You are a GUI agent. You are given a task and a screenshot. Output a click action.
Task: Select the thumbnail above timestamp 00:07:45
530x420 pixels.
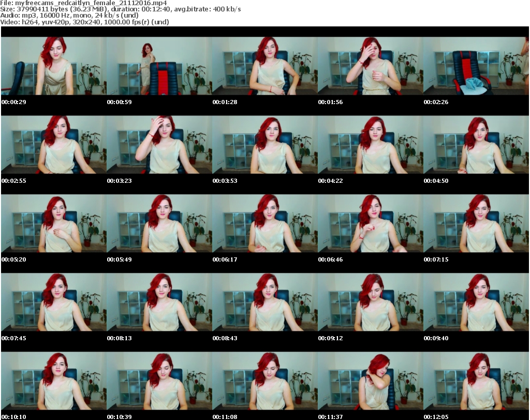coord(54,302)
